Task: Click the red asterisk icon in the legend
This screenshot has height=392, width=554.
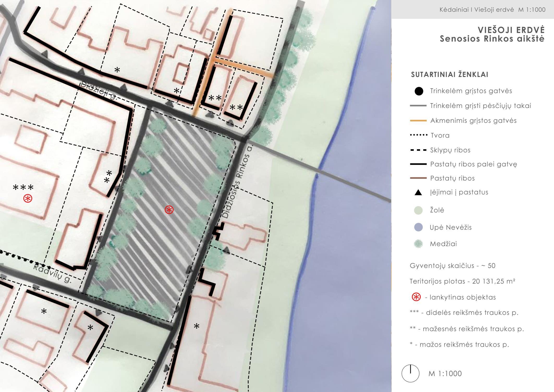Action: tap(416, 297)
